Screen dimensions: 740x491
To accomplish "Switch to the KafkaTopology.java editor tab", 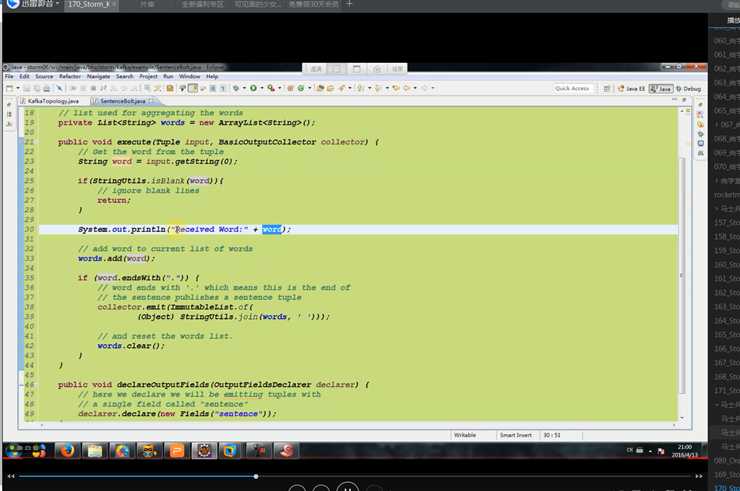I will pyautogui.click(x=50, y=101).
